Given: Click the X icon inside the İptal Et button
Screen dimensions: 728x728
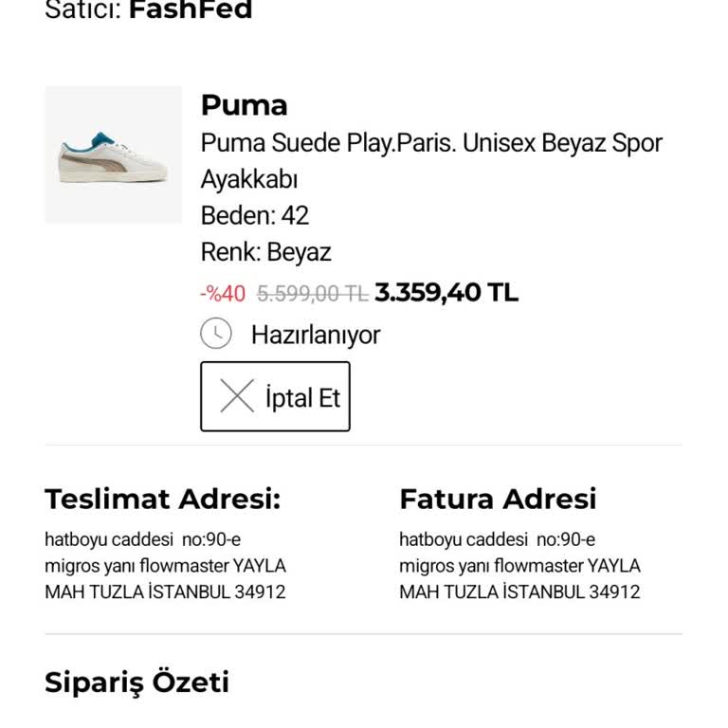Looking at the screenshot, I should point(237,396).
